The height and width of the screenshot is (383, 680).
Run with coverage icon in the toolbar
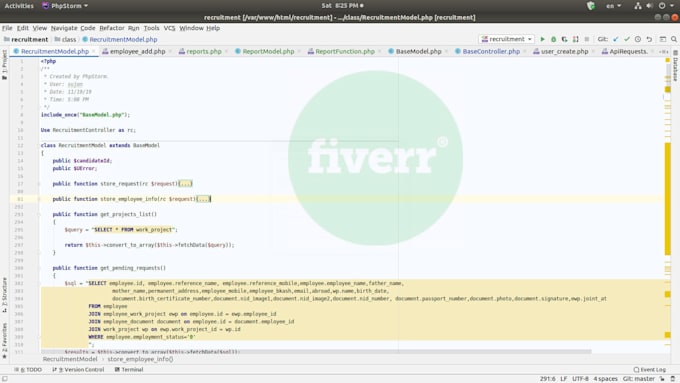coord(564,39)
